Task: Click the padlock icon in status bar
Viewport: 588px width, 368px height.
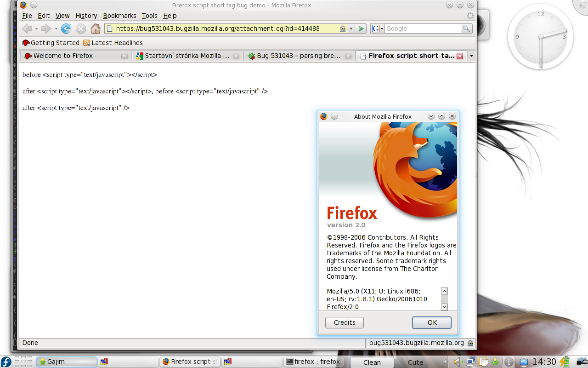Action: (470, 343)
